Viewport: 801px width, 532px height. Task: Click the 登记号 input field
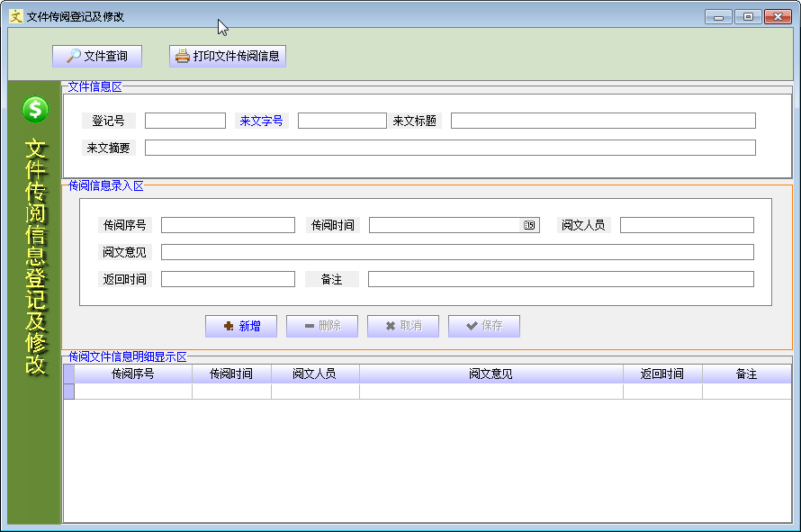pyautogui.click(x=185, y=121)
